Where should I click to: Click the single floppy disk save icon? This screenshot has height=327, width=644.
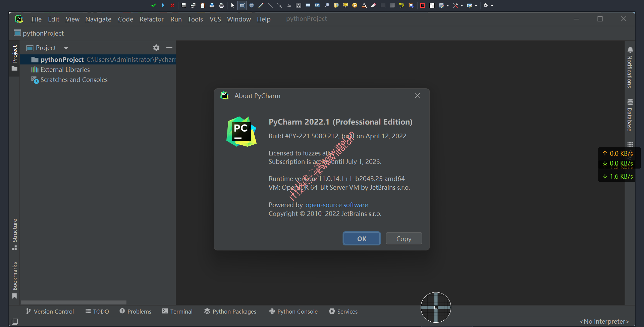(184, 5)
